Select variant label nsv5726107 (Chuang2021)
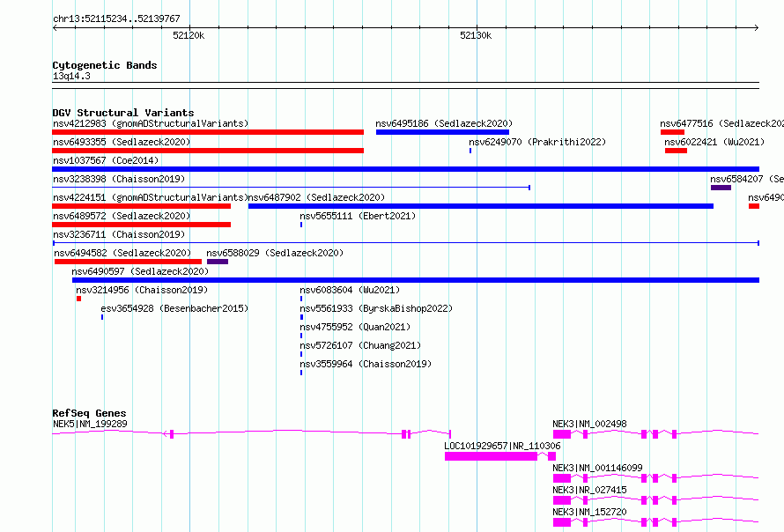Screen dimensions: 784x532 [360, 345]
